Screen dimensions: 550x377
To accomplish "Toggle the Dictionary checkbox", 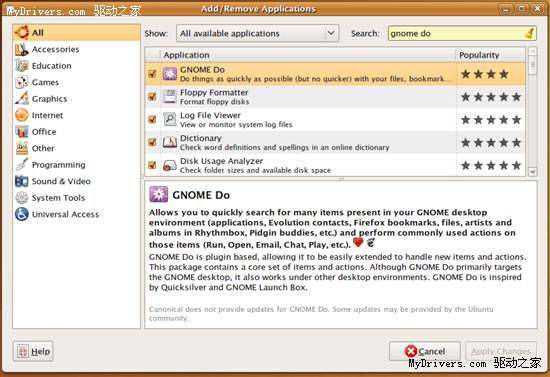I will (152, 142).
